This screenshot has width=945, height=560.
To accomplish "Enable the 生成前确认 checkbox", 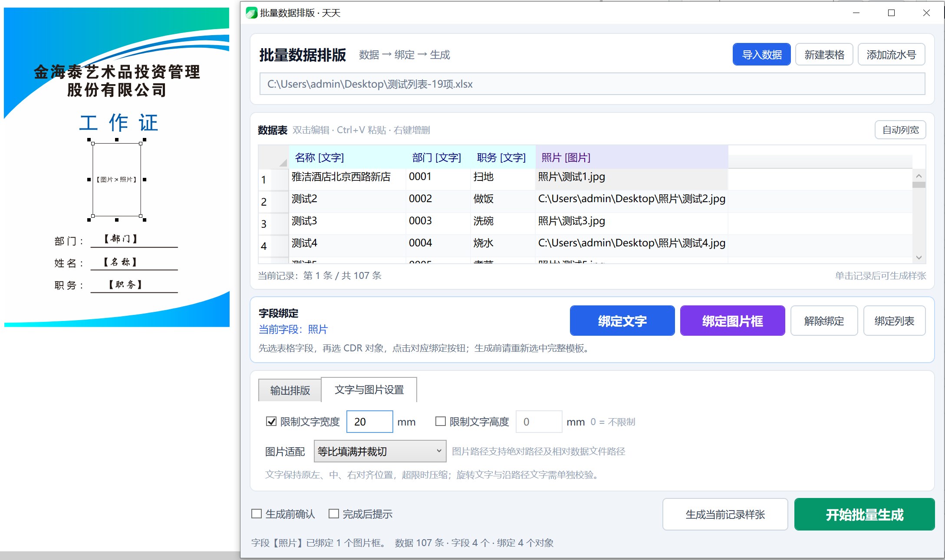I will coord(257,514).
